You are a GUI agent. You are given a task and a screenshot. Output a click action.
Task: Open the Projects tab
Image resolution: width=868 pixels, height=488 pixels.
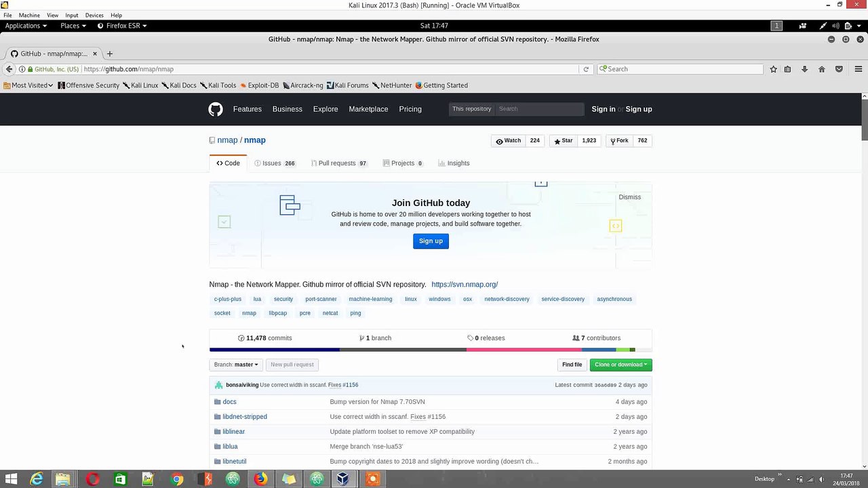pos(403,163)
